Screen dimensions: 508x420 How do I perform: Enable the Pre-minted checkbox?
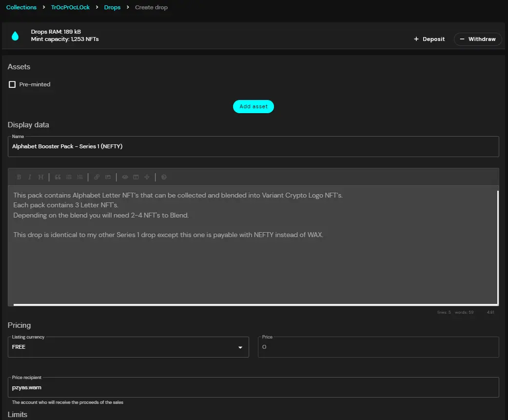(12, 84)
